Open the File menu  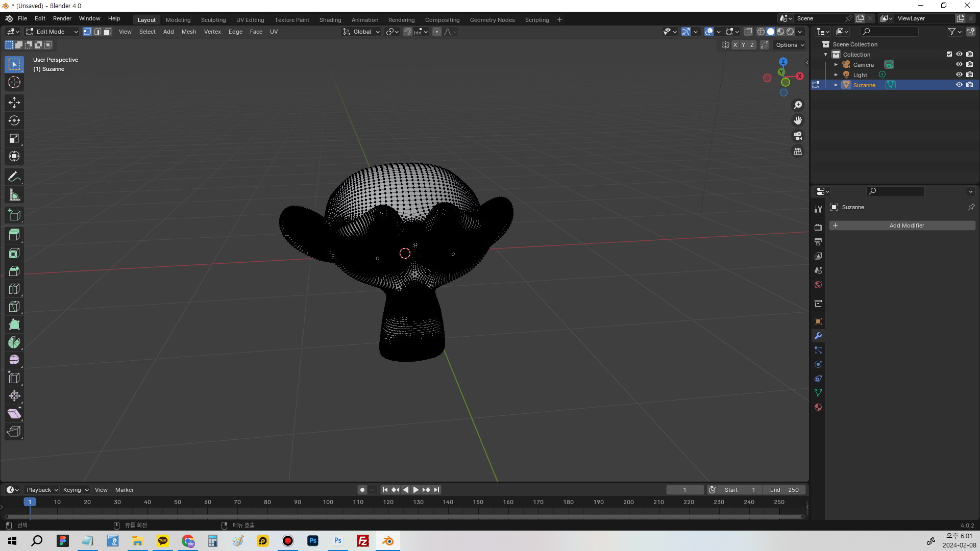22,18
